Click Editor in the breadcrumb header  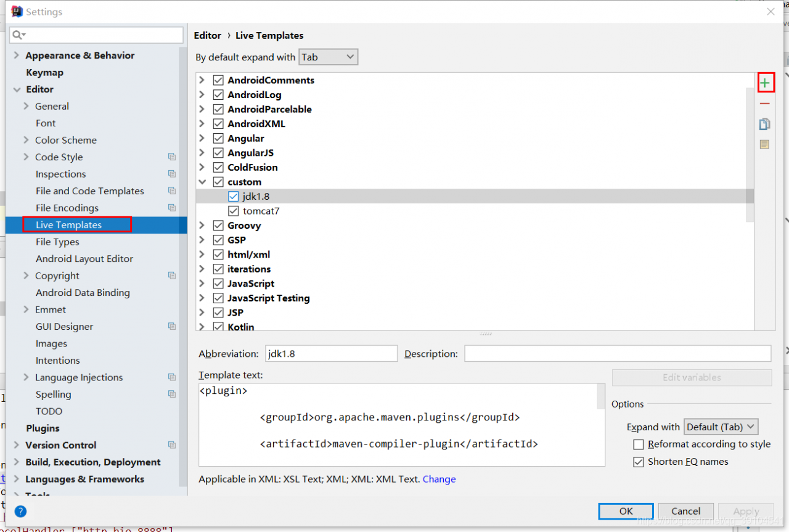point(207,36)
